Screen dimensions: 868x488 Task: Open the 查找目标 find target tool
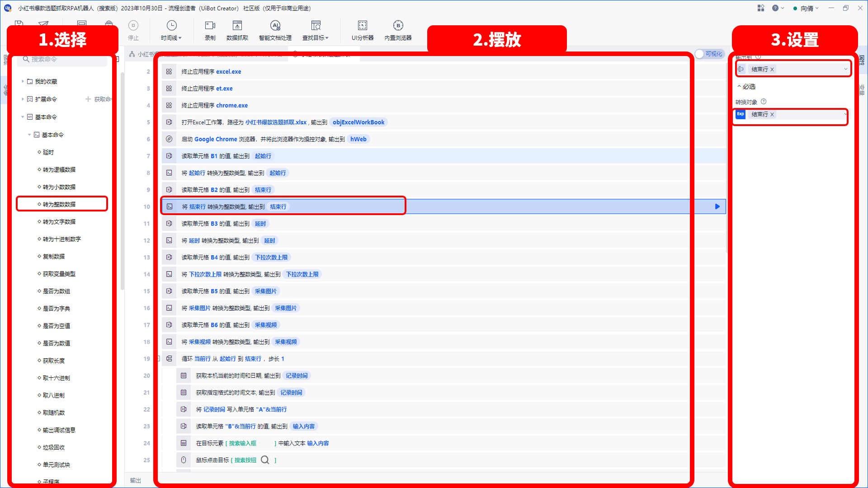(x=316, y=31)
